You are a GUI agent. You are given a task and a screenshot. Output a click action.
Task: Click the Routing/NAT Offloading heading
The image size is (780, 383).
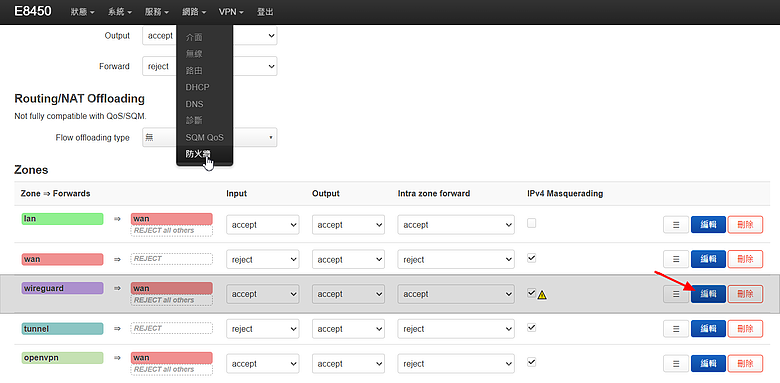tap(80, 98)
